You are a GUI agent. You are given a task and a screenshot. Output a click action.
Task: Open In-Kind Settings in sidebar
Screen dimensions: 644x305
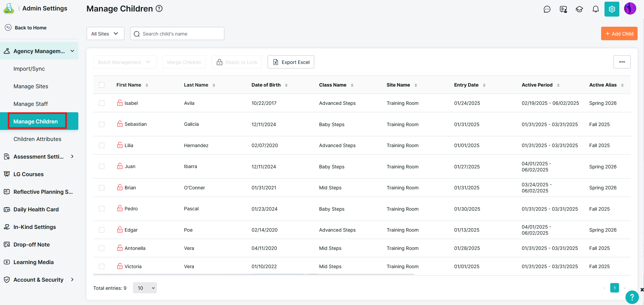click(x=34, y=227)
